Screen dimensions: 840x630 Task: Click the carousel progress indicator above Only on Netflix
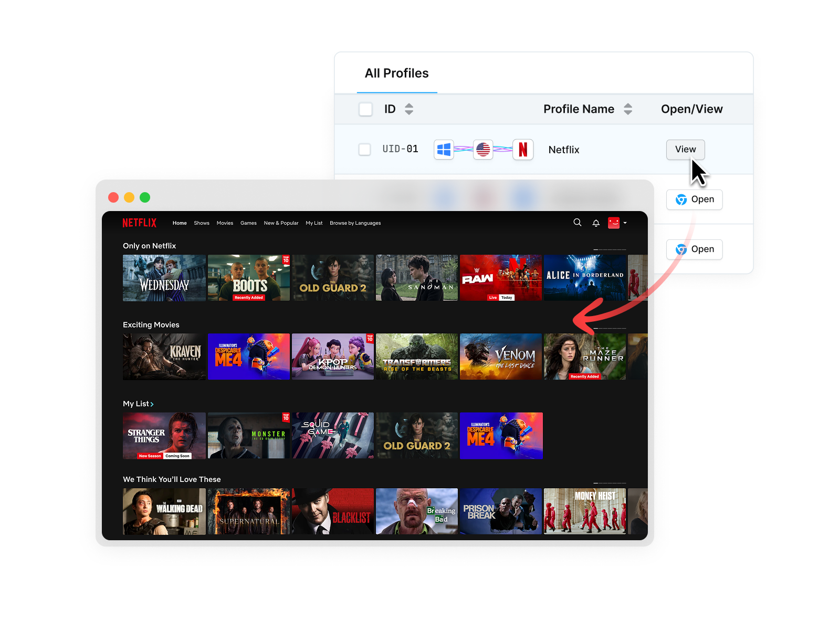[610, 250]
